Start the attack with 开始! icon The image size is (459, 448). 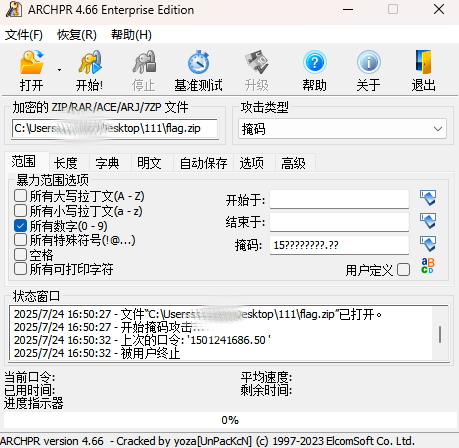click(89, 62)
